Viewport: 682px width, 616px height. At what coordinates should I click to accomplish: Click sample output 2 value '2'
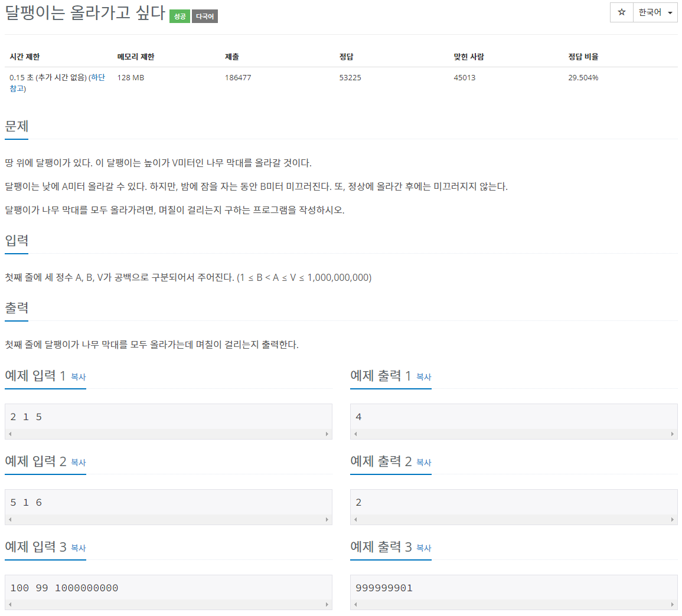[x=358, y=503]
